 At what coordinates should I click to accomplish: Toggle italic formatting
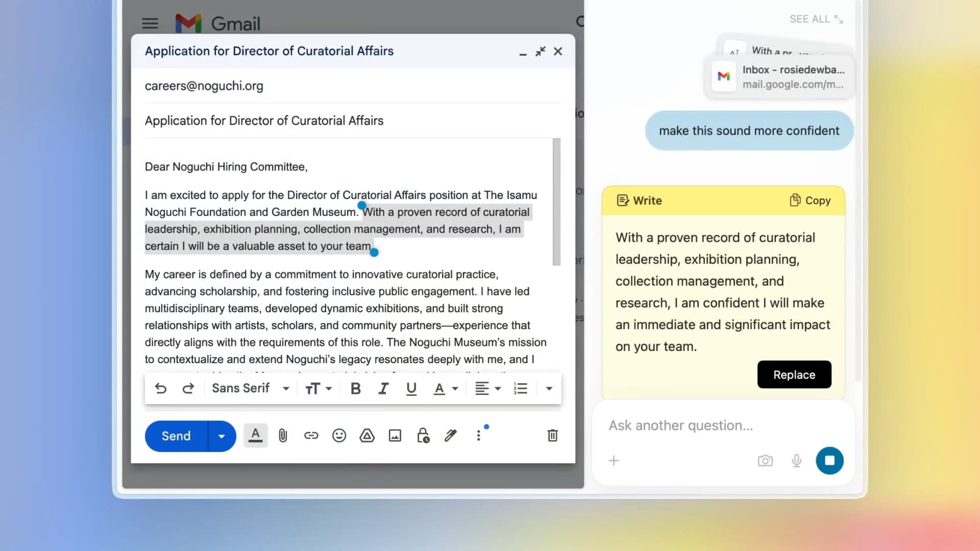(383, 389)
